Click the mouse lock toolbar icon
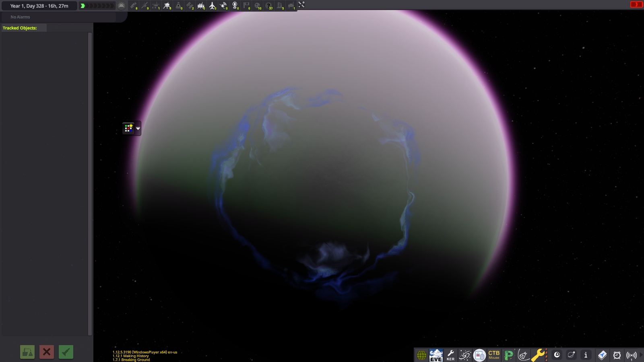This screenshot has height=362, width=644. (x=479, y=355)
